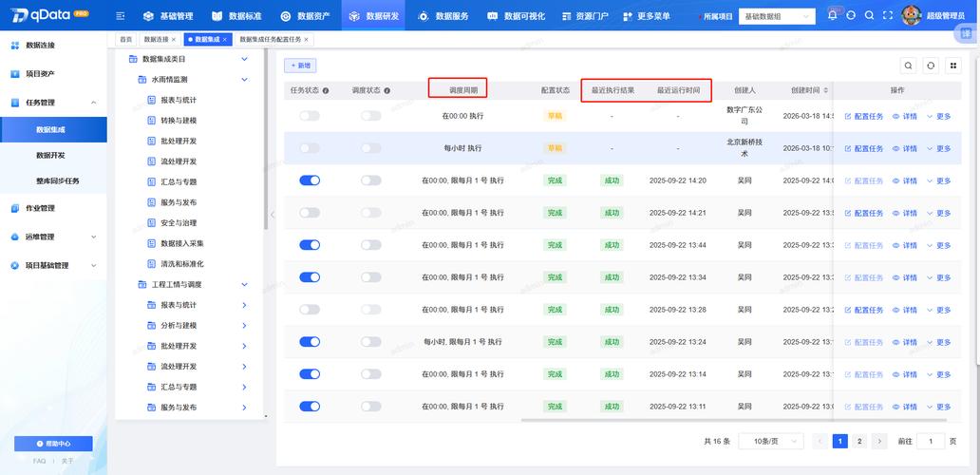Viewport: 980px width, 475px height.
Task: Click the info icon beside 任务状态
Action: point(327,90)
